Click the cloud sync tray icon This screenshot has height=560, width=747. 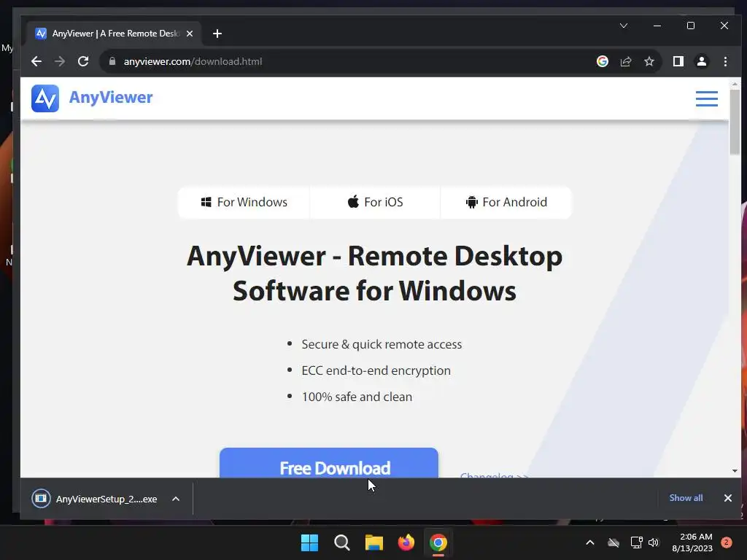pyautogui.click(x=614, y=542)
